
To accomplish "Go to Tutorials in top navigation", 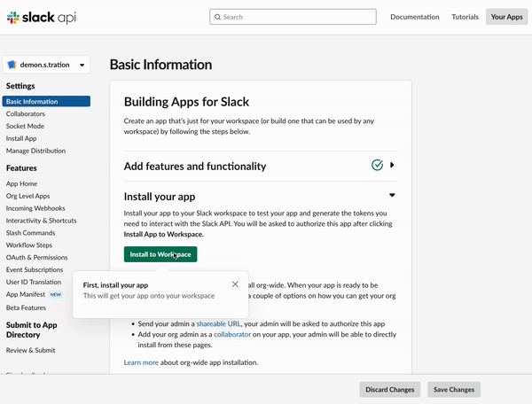I will [x=465, y=17].
